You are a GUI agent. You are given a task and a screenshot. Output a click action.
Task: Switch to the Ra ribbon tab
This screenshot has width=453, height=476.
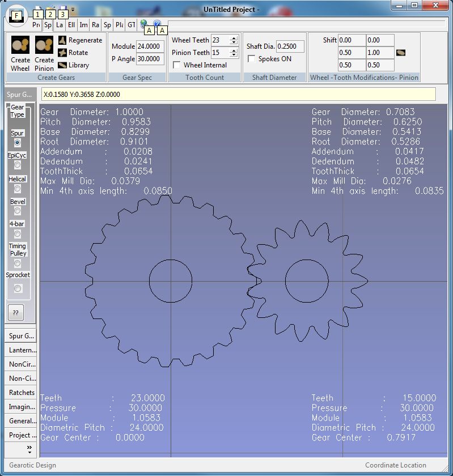click(x=95, y=25)
